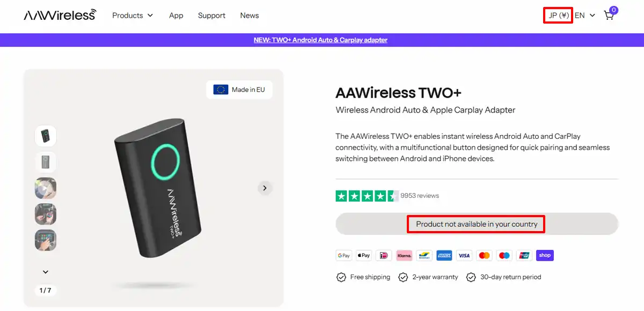
Task: Select the second product thumbnail
Action: point(46,162)
